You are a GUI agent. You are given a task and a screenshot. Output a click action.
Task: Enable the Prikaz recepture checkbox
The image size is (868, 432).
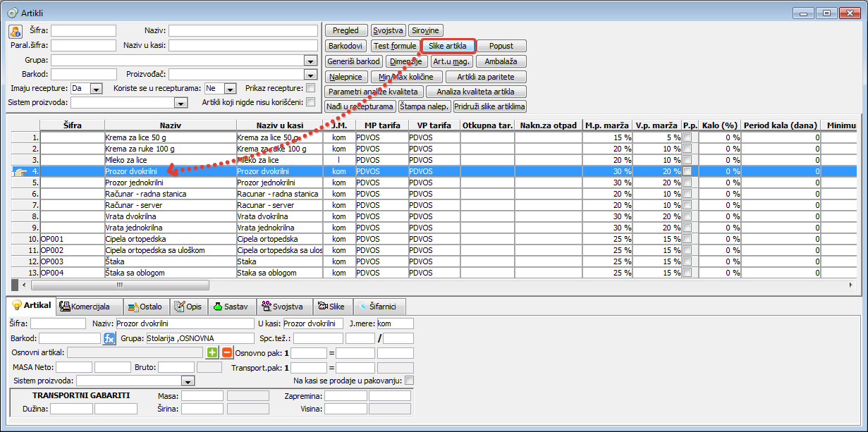click(x=311, y=88)
